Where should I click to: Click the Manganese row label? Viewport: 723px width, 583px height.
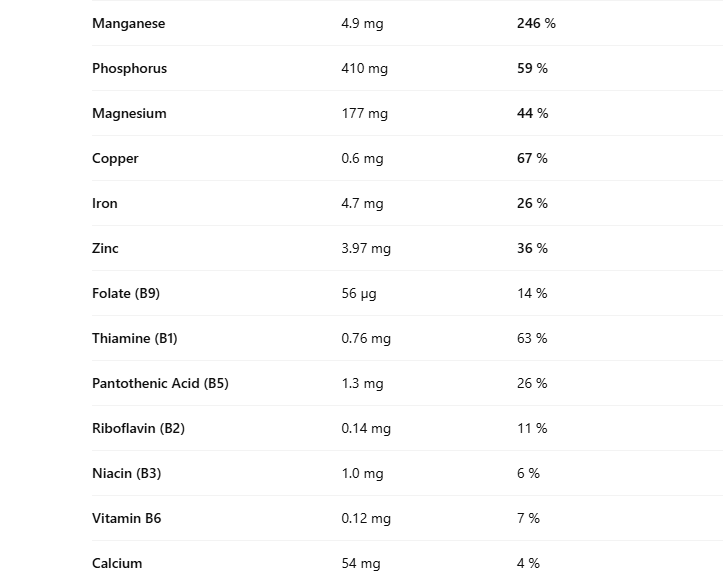tap(128, 23)
